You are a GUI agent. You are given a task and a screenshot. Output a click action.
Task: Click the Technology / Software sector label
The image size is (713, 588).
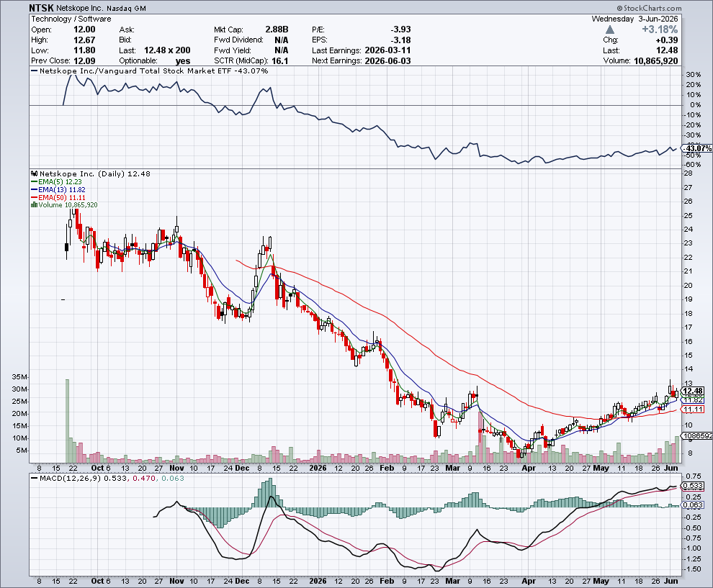click(x=71, y=19)
